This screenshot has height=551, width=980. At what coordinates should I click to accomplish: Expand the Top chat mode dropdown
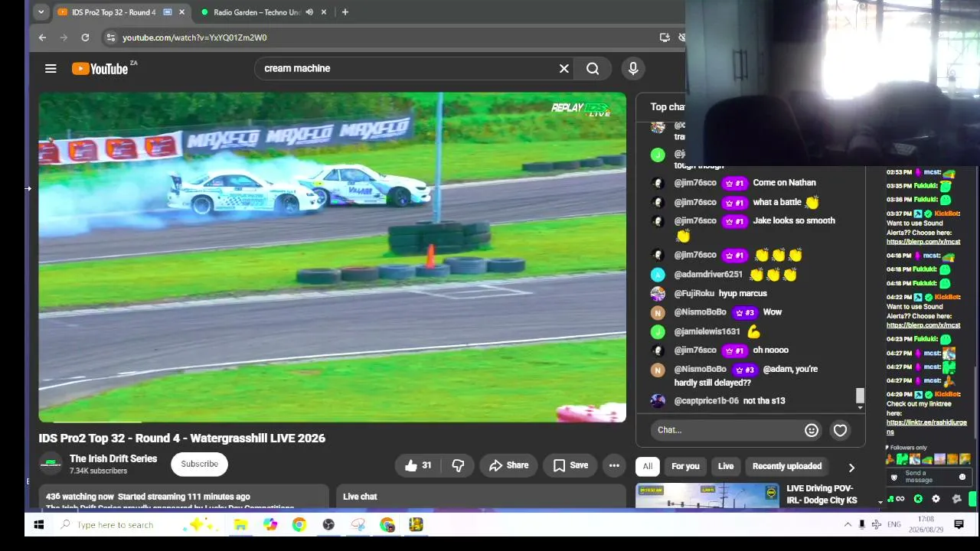click(x=668, y=107)
